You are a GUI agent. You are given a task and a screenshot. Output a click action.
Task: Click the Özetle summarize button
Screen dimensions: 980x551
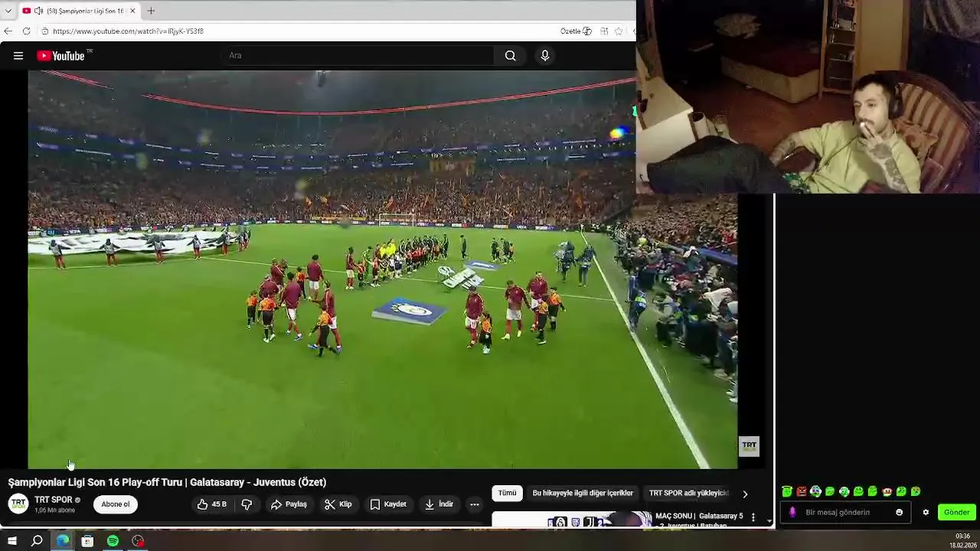[576, 31]
